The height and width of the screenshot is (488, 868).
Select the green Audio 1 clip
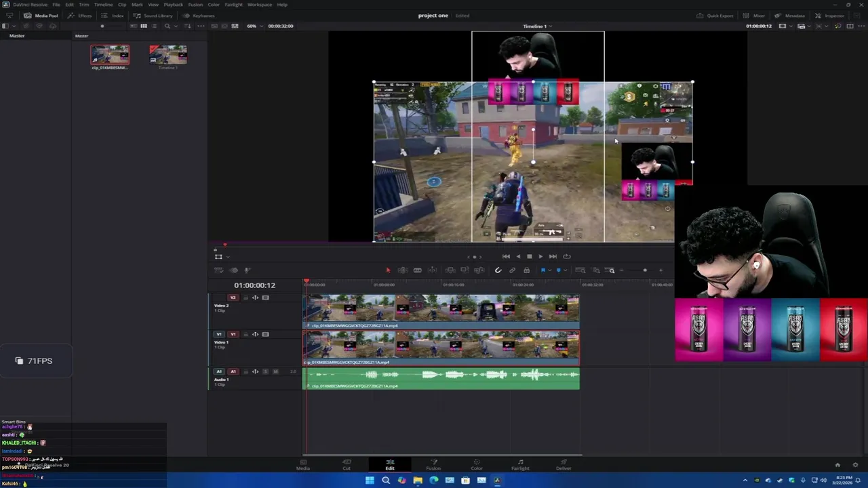(441, 378)
